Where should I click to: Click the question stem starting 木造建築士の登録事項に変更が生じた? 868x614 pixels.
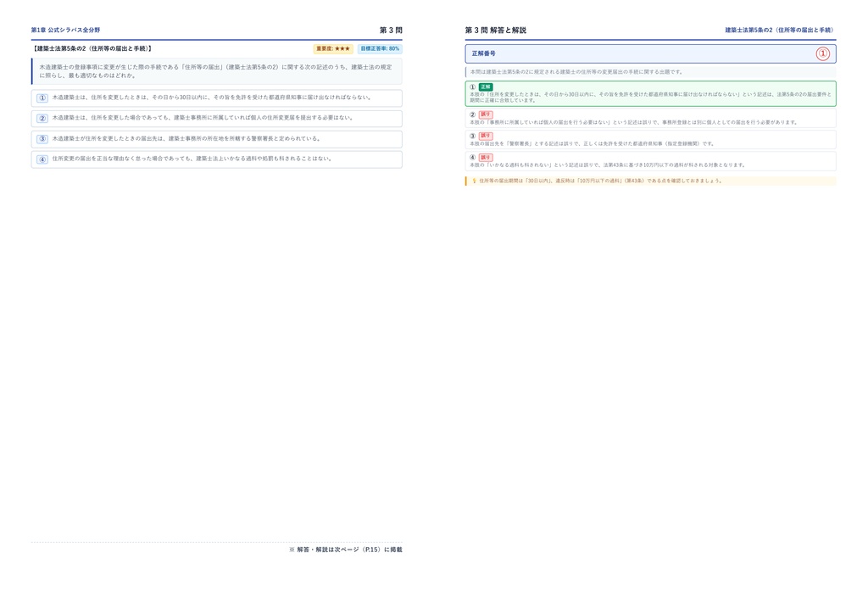coord(216,71)
